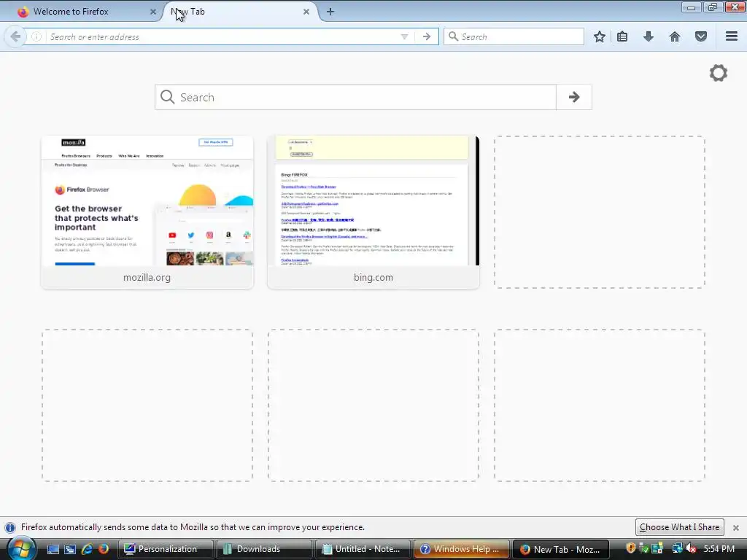Viewport: 747px width, 560px height.
Task: Click the security shield tray icon
Action: pyautogui.click(x=631, y=548)
